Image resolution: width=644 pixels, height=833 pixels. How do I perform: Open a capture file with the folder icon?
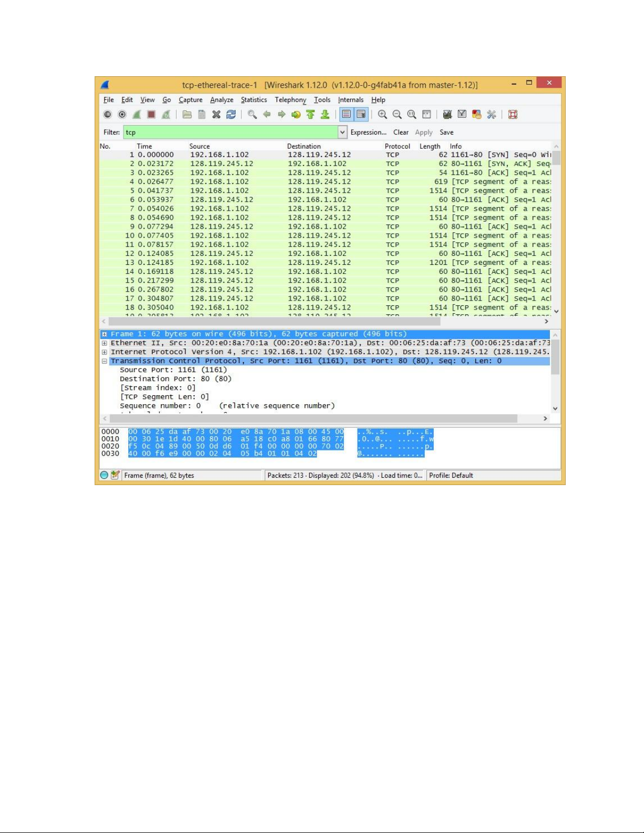[x=187, y=115]
